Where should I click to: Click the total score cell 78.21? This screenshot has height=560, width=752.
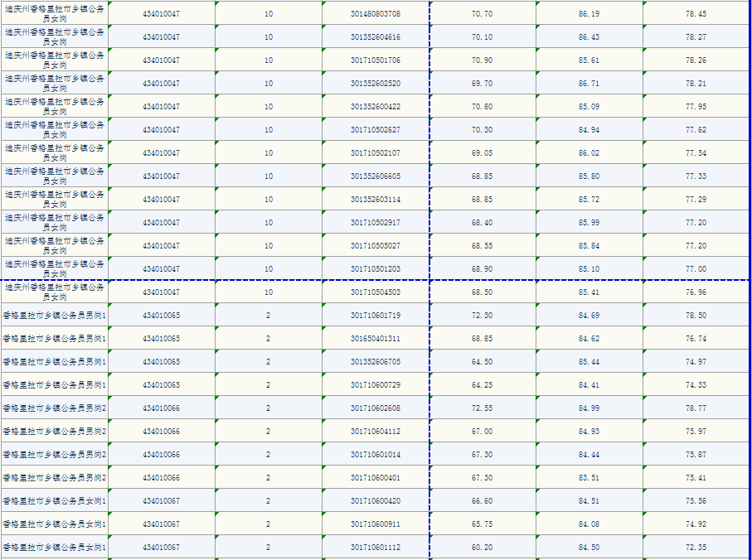(696, 84)
